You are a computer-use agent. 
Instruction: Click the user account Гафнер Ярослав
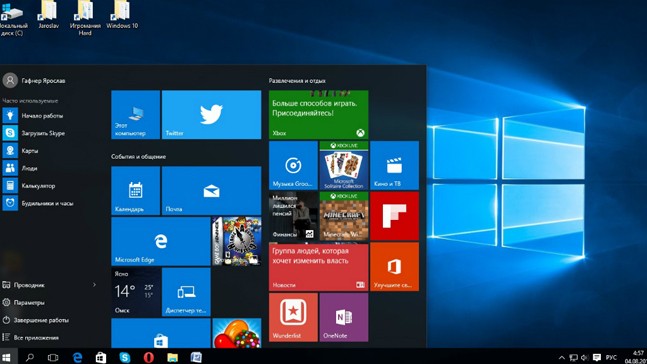(34, 80)
